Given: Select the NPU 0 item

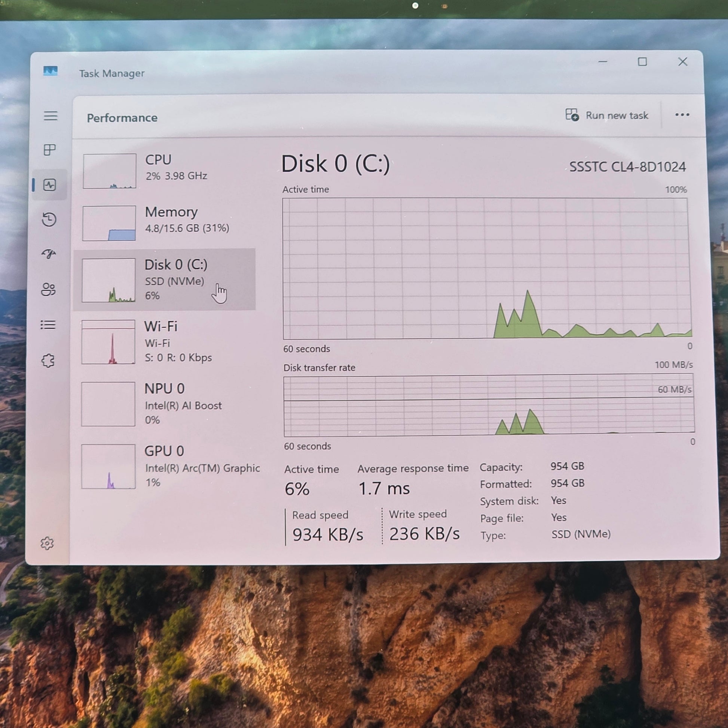Looking at the screenshot, I should coord(165,404).
